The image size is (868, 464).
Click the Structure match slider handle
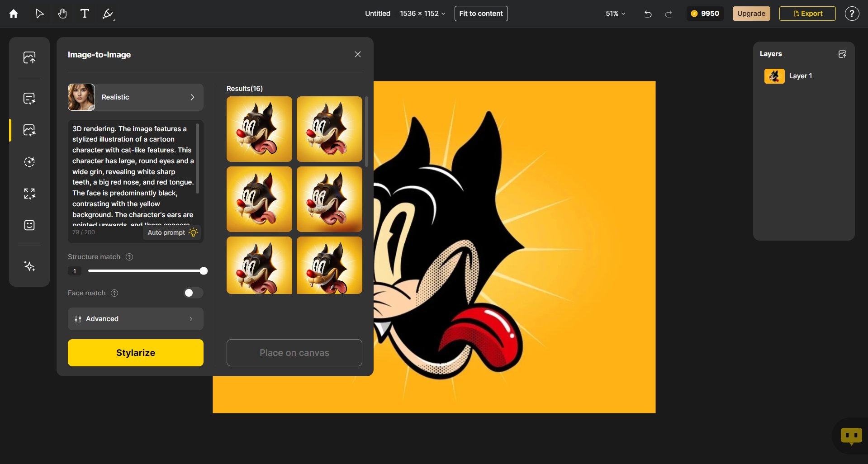pyautogui.click(x=204, y=271)
